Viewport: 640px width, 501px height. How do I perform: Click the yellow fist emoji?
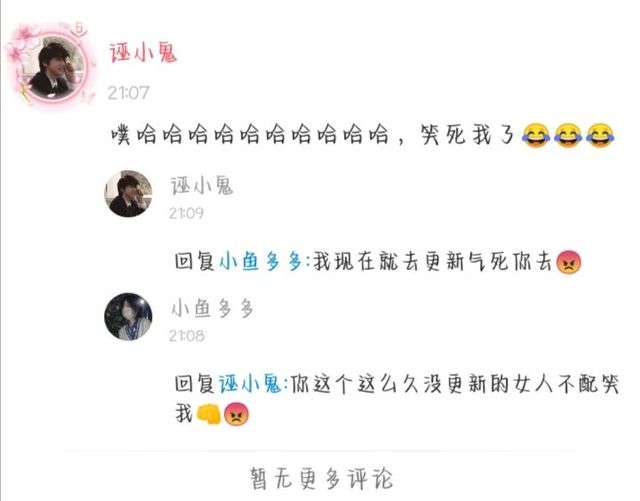[209, 414]
